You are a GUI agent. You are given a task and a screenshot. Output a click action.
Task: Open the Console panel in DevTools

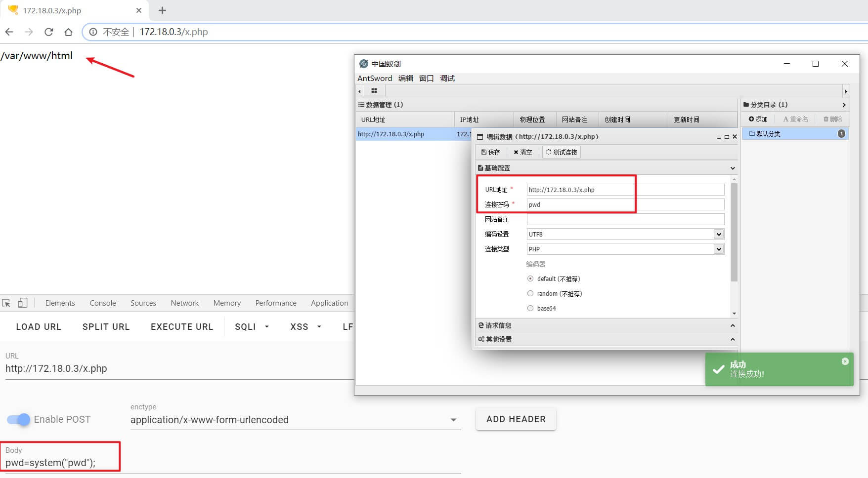(x=103, y=303)
